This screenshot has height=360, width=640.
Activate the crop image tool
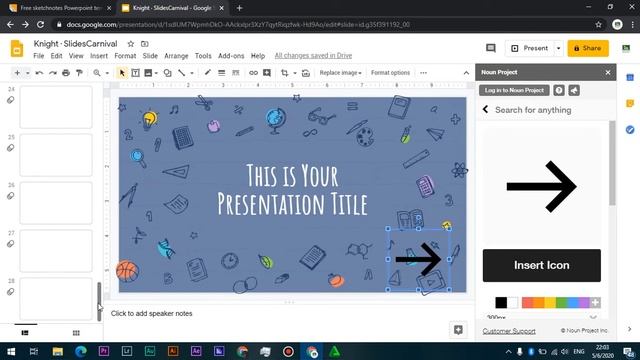point(284,73)
